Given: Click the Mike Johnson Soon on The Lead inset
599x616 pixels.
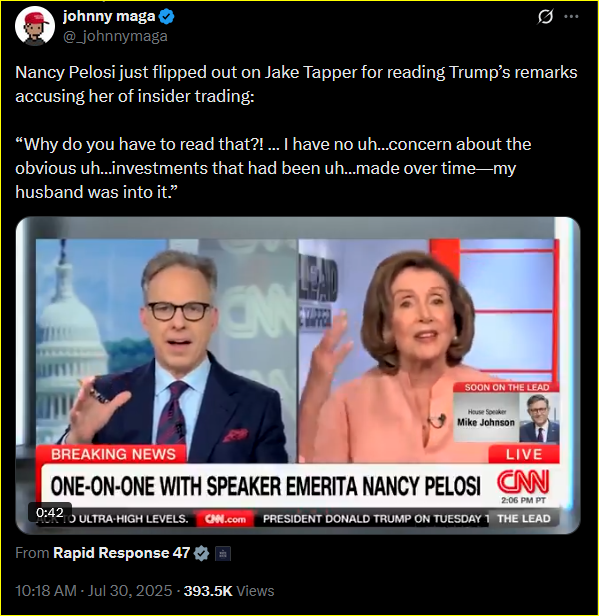Looking at the screenshot, I should pyautogui.click(x=506, y=413).
